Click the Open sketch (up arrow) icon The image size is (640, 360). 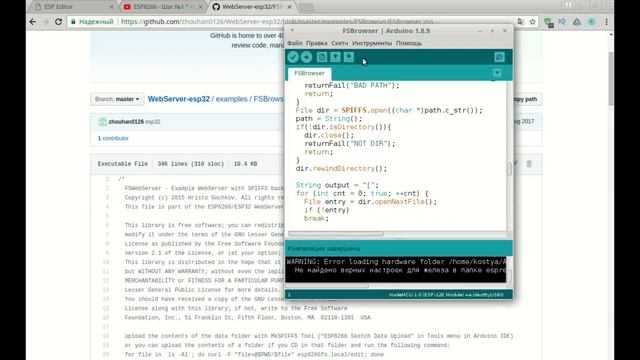335,57
